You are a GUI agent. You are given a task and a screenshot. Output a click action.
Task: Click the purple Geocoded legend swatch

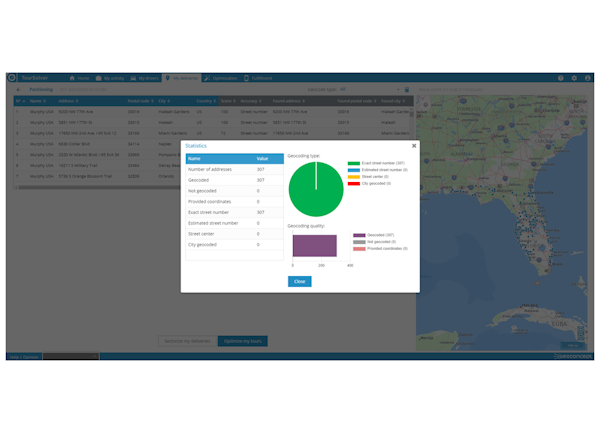(358, 235)
